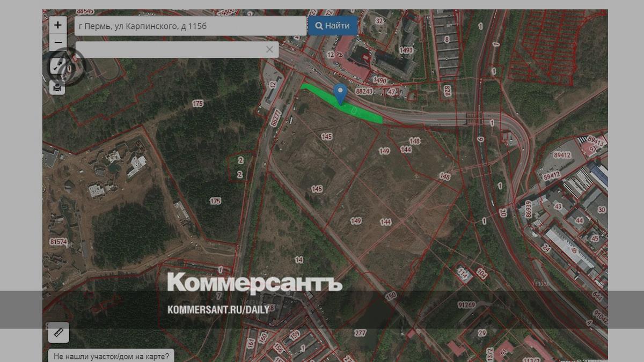This screenshot has width=644, height=362.
Task: Clear the second search field with X
Action: coord(269,50)
